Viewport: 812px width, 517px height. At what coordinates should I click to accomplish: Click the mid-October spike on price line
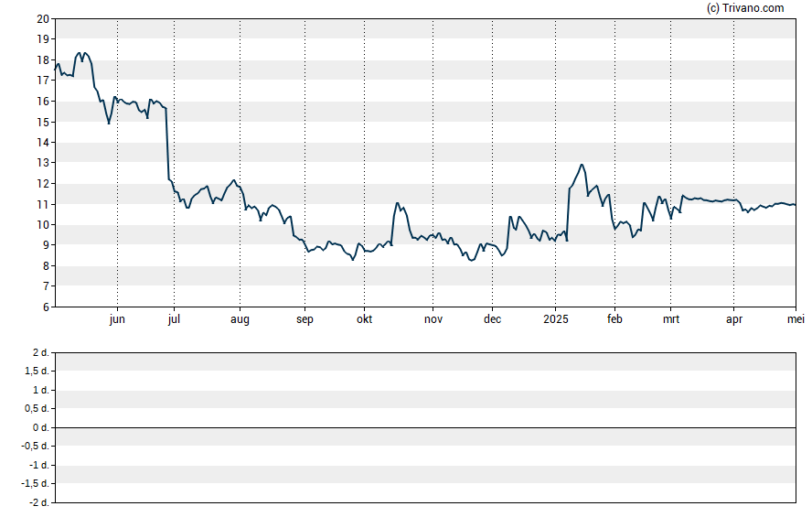pyautogui.click(x=397, y=203)
